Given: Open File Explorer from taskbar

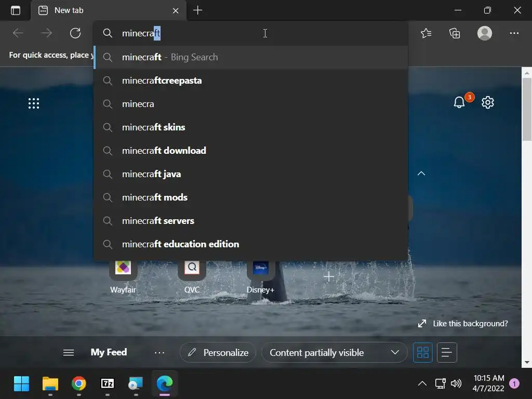Looking at the screenshot, I should (x=50, y=384).
